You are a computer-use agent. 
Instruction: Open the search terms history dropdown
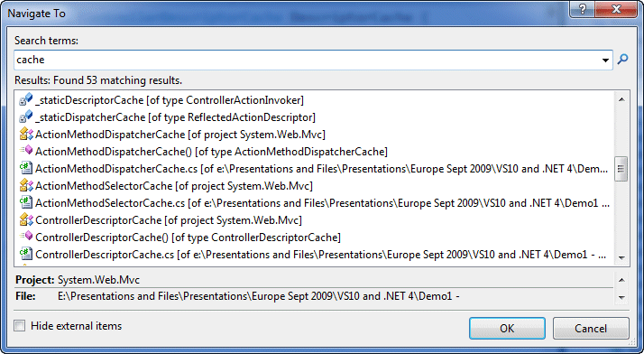tap(605, 60)
